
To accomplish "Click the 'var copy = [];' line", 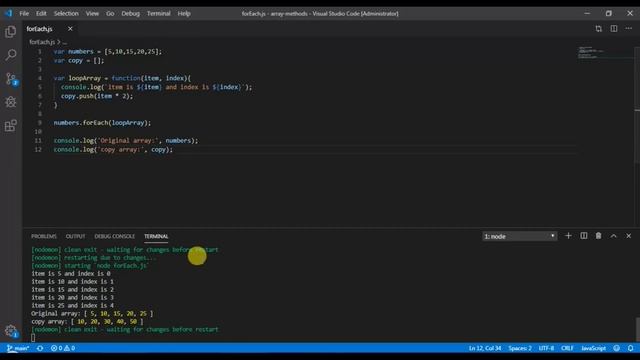I will click(79, 60).
